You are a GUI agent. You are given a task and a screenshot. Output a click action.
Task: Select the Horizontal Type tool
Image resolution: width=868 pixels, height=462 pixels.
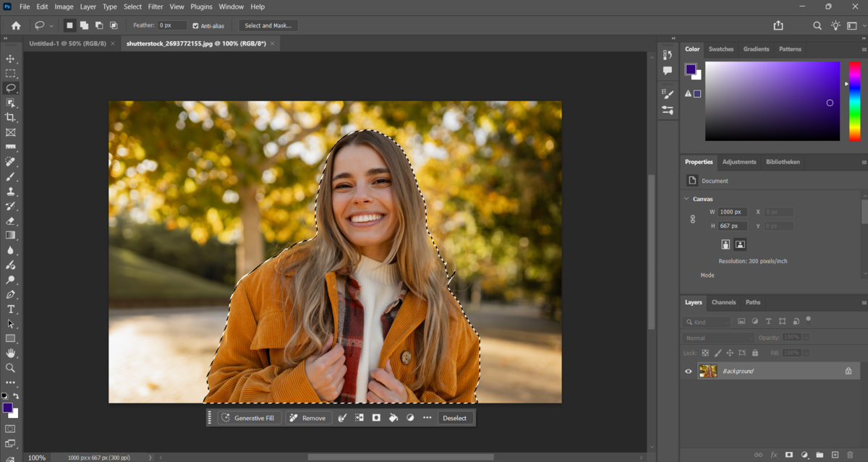[10, 309]
